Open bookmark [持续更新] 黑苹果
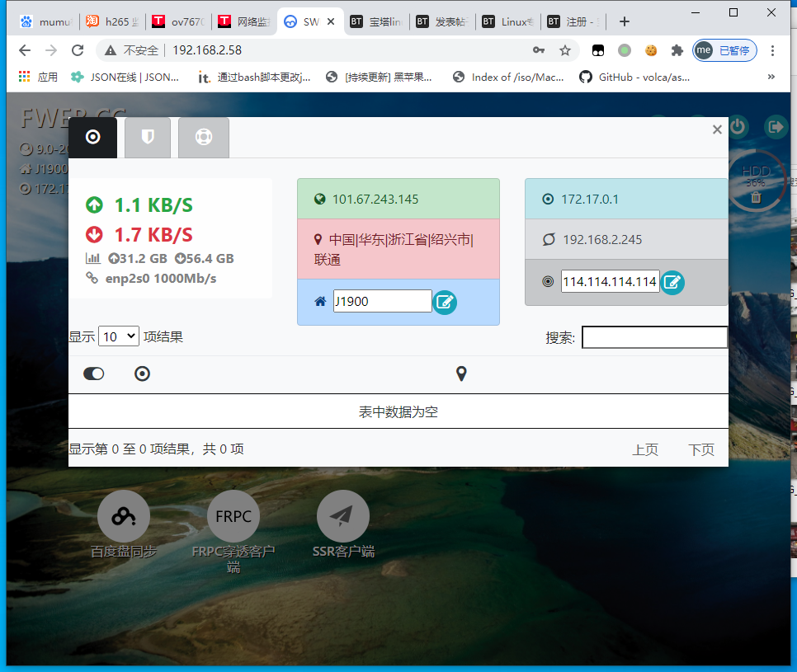Screen dimensions: 797x672 pos(380,78)
